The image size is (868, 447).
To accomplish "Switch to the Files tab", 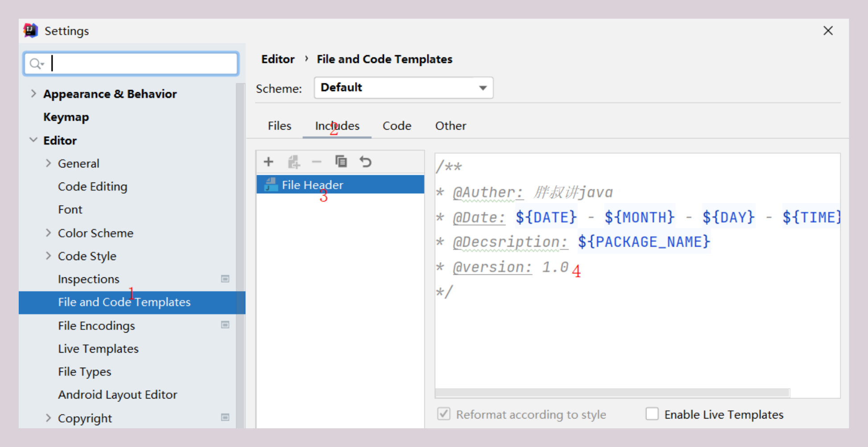I will [x=279, y=126].
